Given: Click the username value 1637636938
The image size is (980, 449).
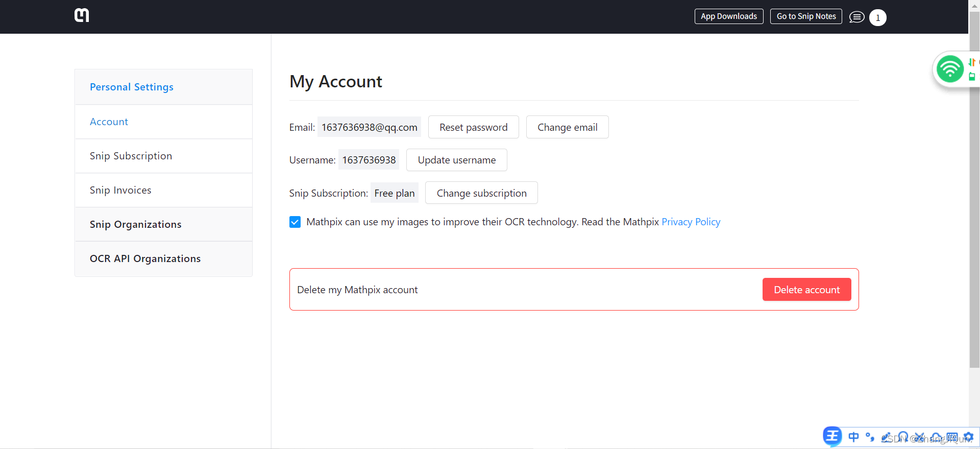Looking at the screenshot, I should tap(369, 160).
